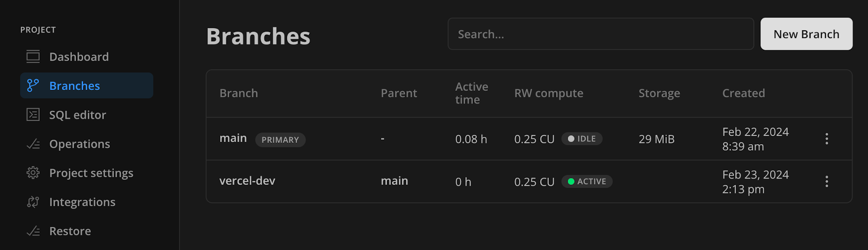Focus the branch Search field

click(x=601, y=34)
